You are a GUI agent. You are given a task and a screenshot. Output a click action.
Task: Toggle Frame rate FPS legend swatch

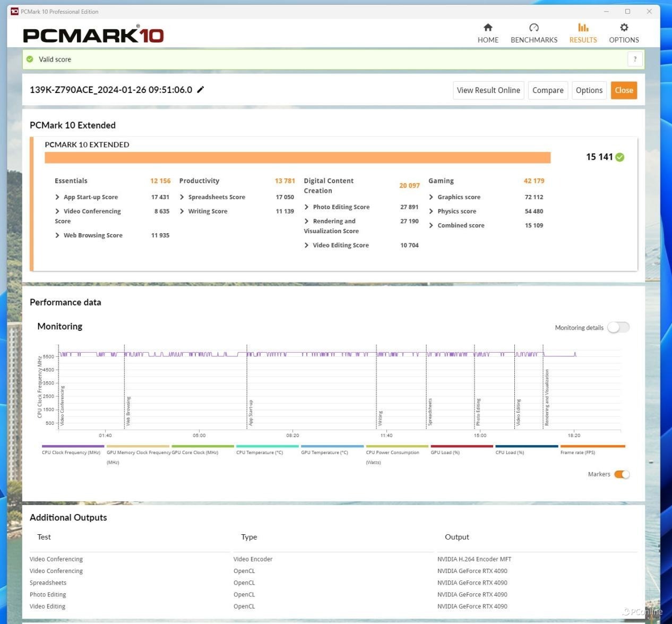[x=592, y=446]
